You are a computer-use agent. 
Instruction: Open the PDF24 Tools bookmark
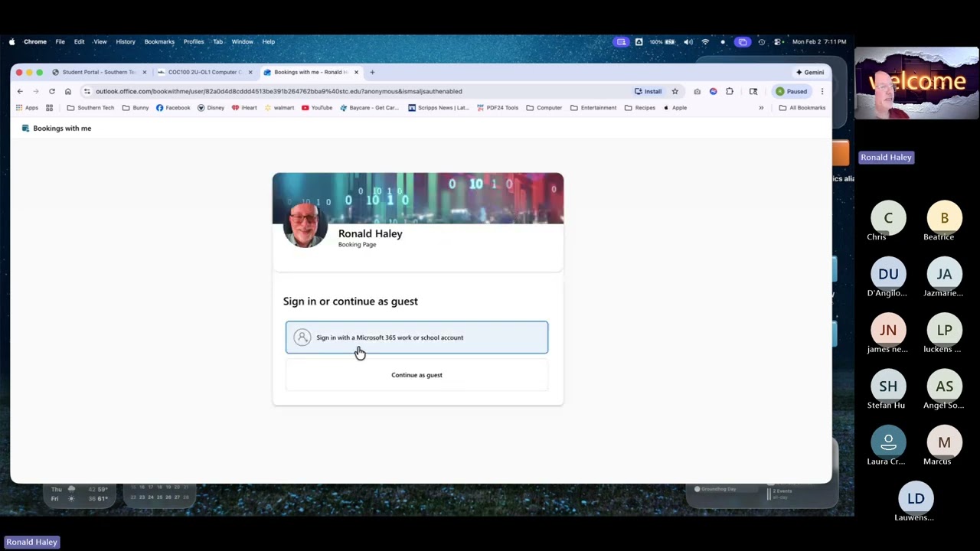tap(497, 108)
